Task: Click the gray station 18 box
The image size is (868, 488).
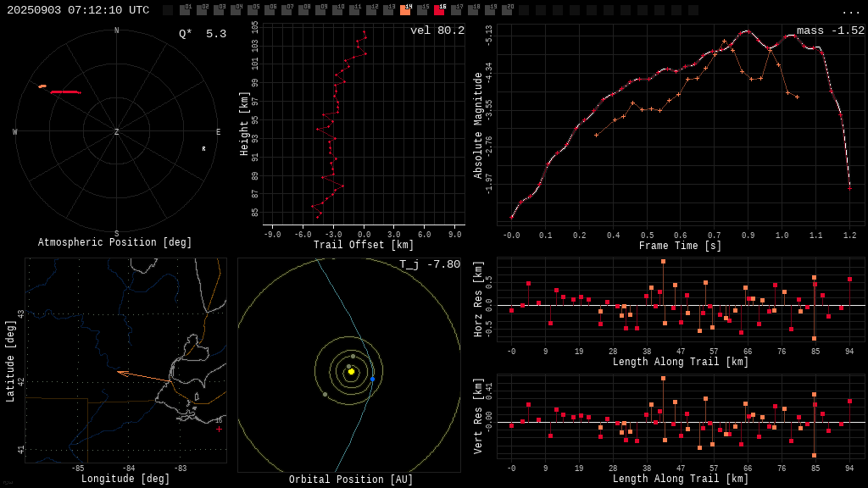Action: [473, 9]
